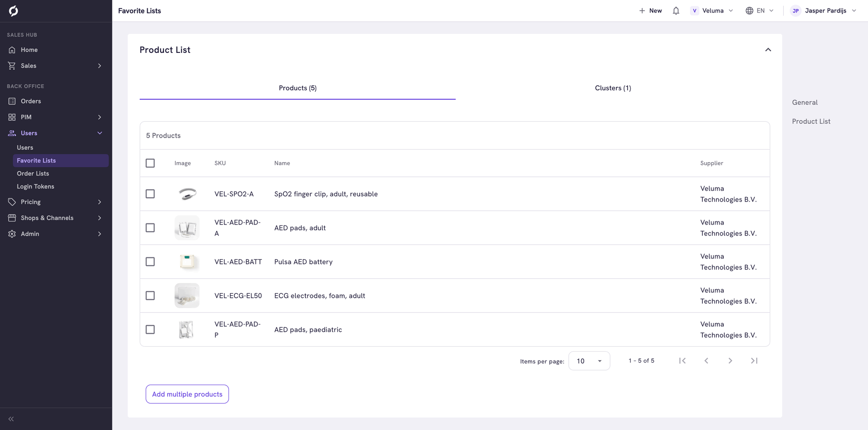Switch to the Clusters (1) tab
The width and height of the screenshot is (868, 430).
click(x=613, y=88)
